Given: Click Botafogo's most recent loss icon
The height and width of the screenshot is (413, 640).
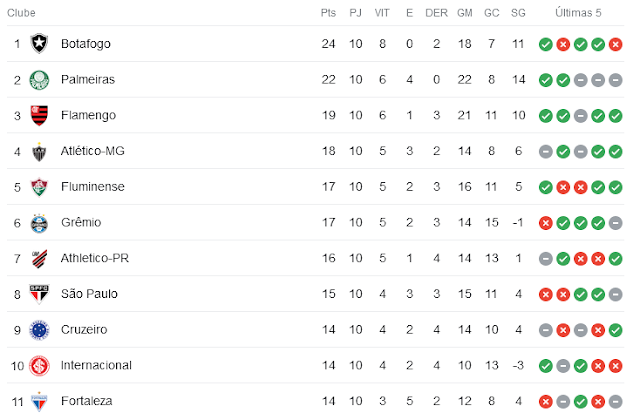Looking at the screenshot, I should 615,44.
